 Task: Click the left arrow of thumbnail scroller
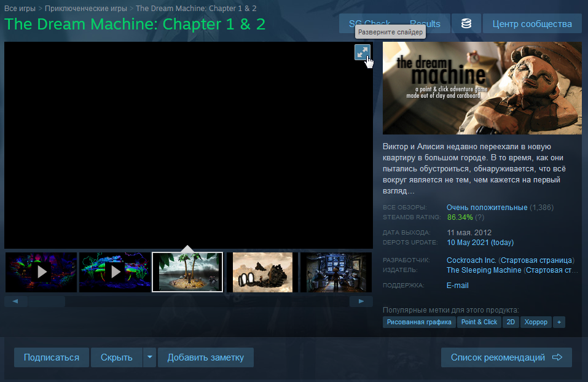click(x=15, y=302)
